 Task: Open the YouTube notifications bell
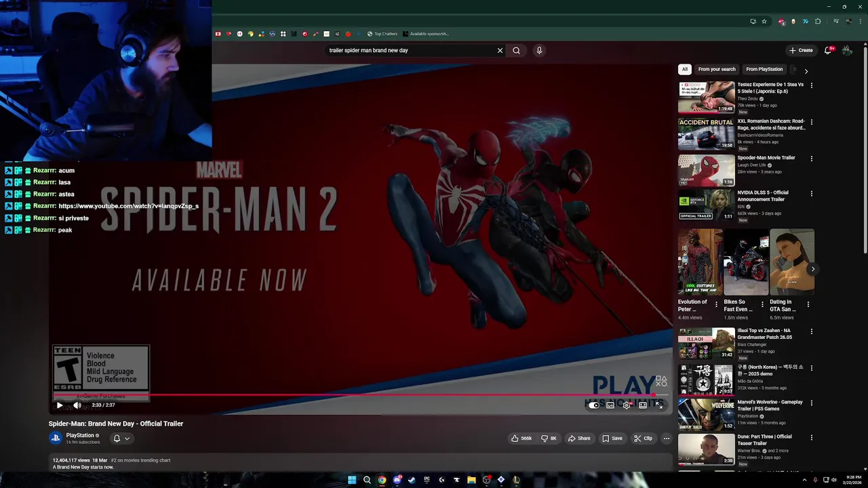point(828,50)
